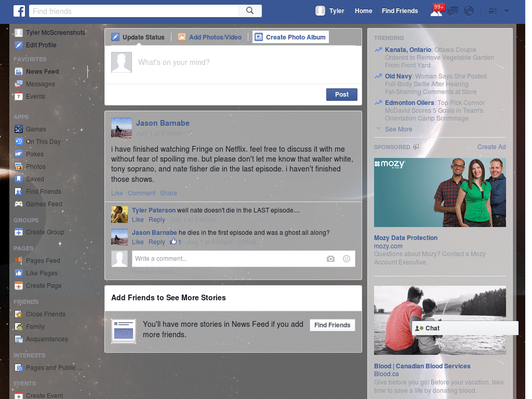This screenshot has width=532, height=399.
Task: Click the Facebook logo icon
Action: 19,11
